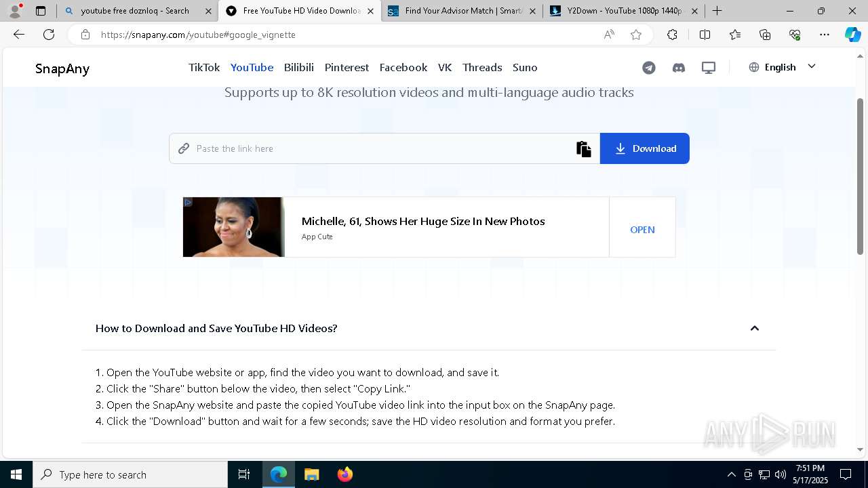Open Browser essentials heart icon
Image resolution: width=868 pixels, height=488 pixels.
click(795, 35)
